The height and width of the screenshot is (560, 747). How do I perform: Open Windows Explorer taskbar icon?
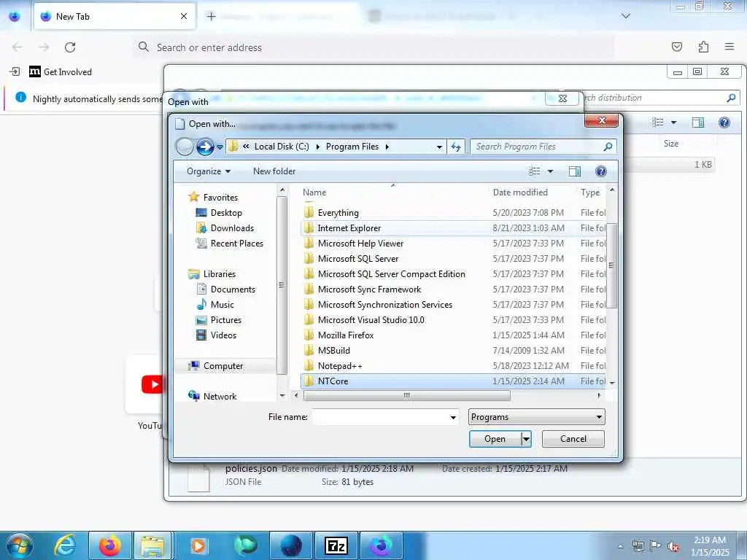[x=152, y=545]
